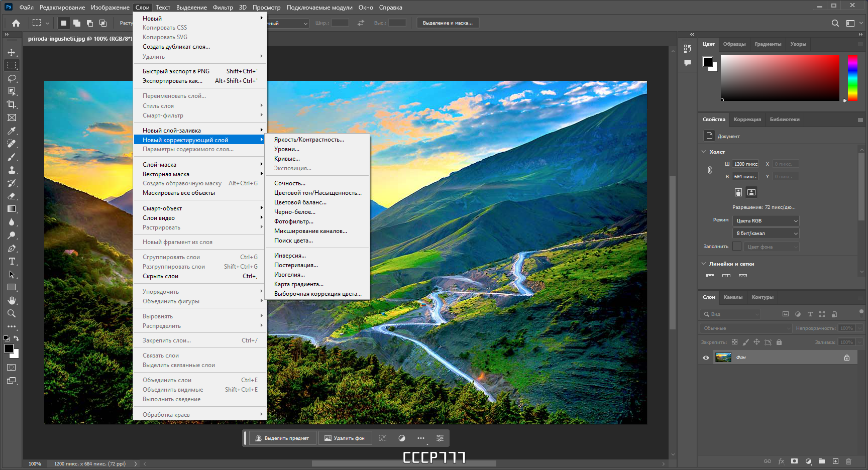Select the Lasso tool
Viewport: 868px width, 470px height.
point(12,78)
